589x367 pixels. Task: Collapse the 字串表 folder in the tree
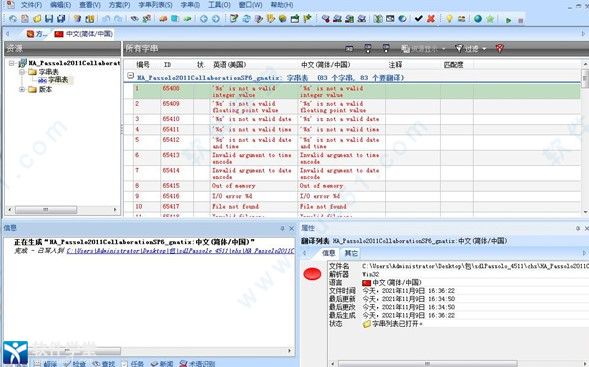click(22, 71)
